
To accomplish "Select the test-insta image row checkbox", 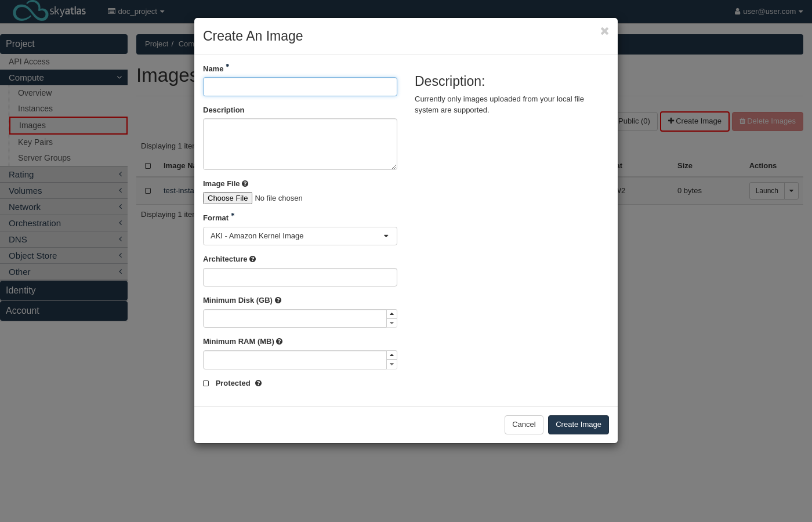I will [148, 191].
